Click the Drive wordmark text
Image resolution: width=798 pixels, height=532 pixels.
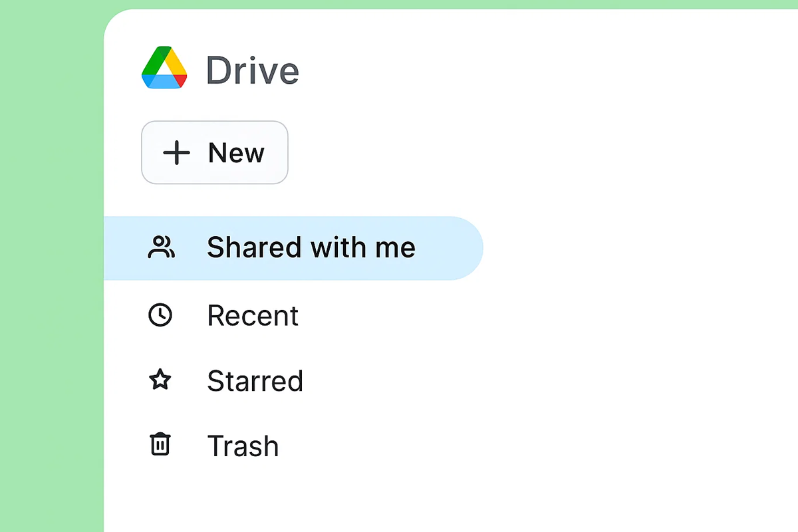tap(253, 70)
